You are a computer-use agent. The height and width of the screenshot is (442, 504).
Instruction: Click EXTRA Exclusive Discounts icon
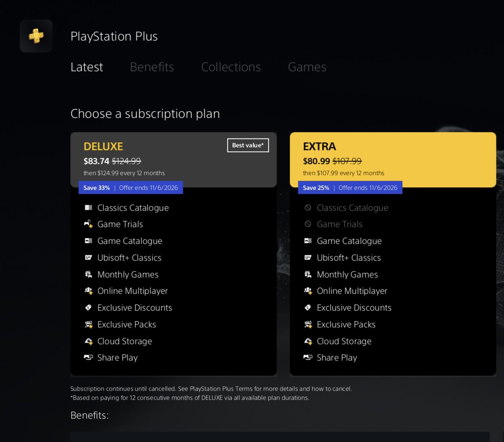(308, 308)
